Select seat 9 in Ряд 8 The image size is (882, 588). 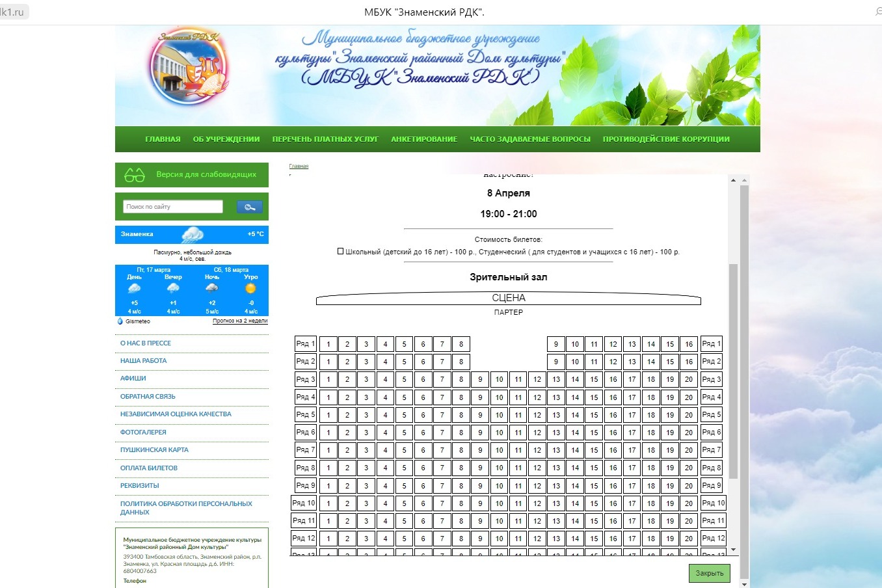point(480,468)
